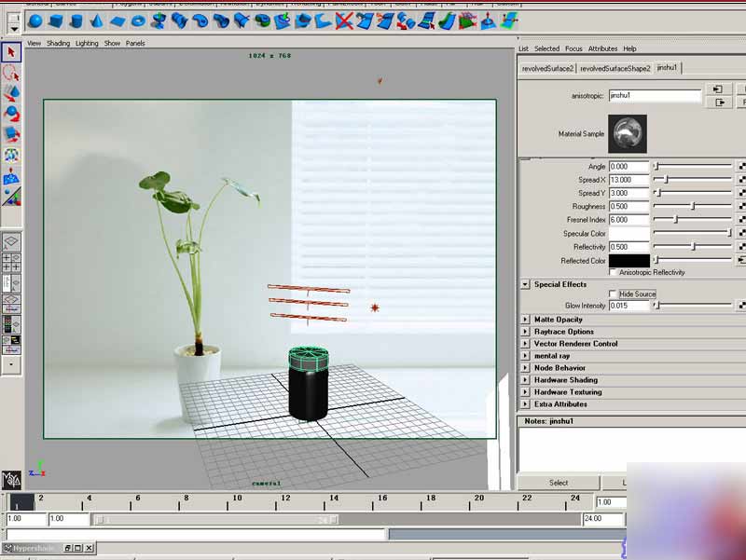This screenshot has width=746, height=560.
Task: Create a NURBS cylinder from shelf
Action: tap(76, 21)
